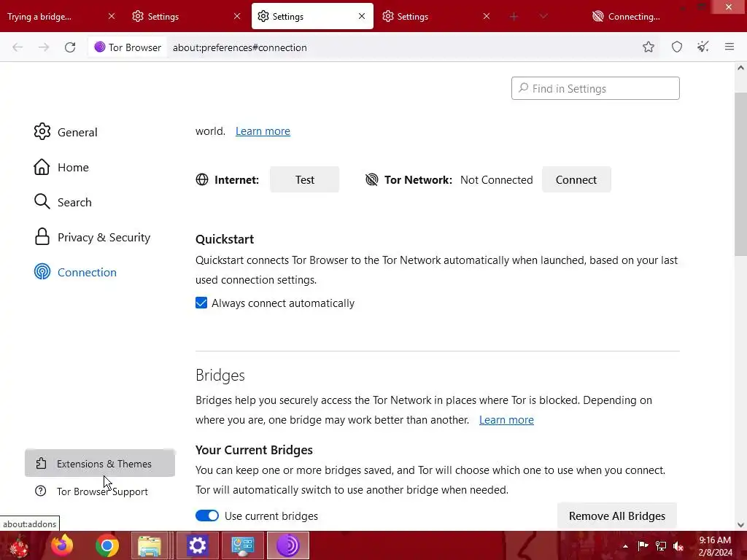Click the Not Connected status text

click(496, 179)
